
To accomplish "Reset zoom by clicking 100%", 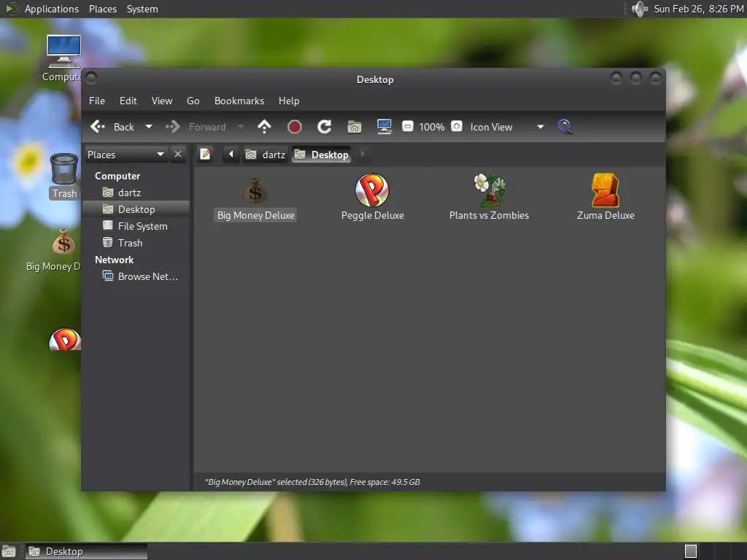I will [432, 127].
